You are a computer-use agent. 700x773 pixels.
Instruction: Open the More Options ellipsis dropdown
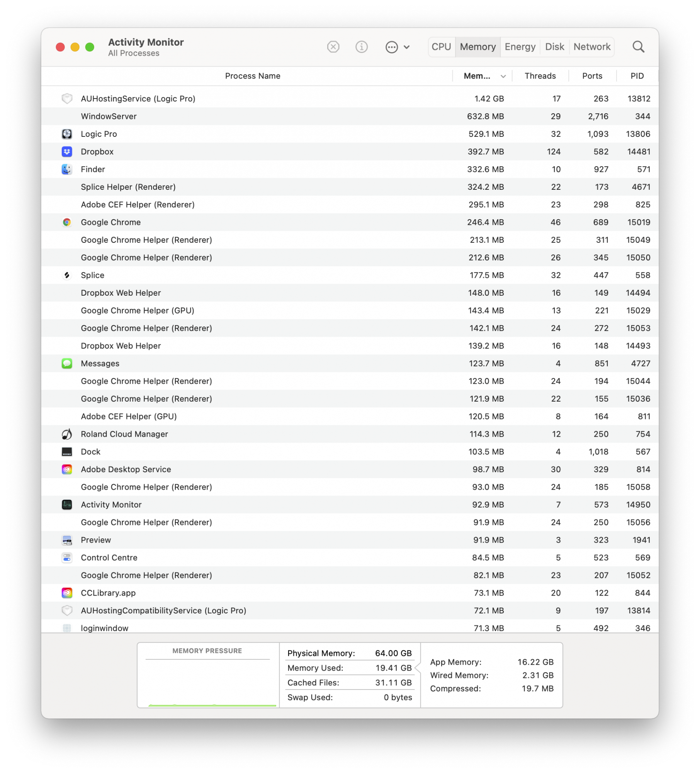pyautogui.click(x=391, y=47)
